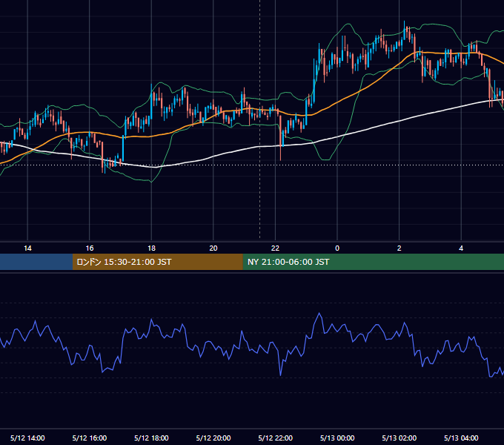This screenshot has width=504, height=445.
Task: Click the 5/12 16:00 label on the lower axis
Action: tap(90, 438)
